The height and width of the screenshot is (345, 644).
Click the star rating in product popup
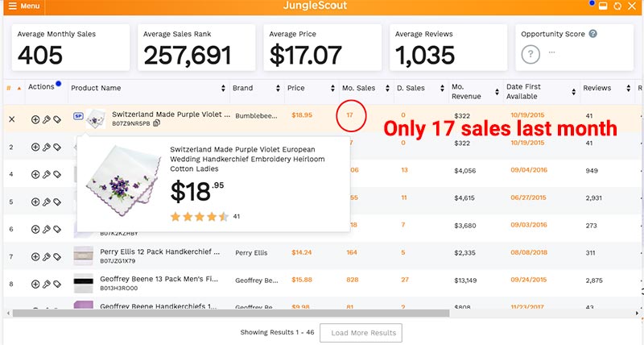[200, 217]
